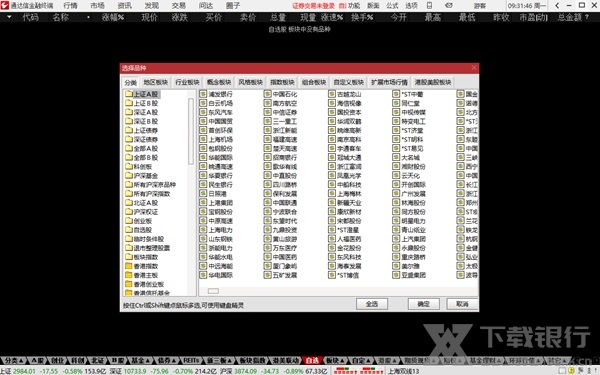
Task: Select the 白云机场 stock icon
Action: click(x=203, y=103)
